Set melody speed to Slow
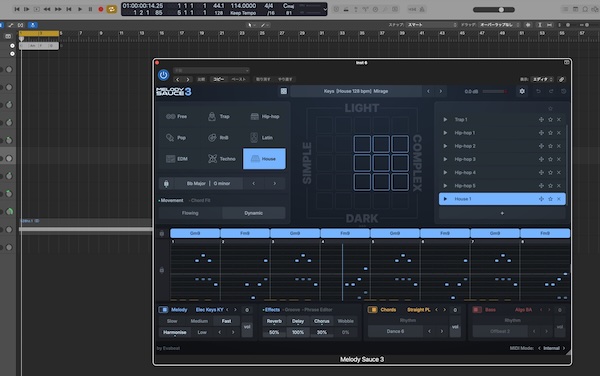The width and height of the screenshot is (600, 376). tap(172, 321)
